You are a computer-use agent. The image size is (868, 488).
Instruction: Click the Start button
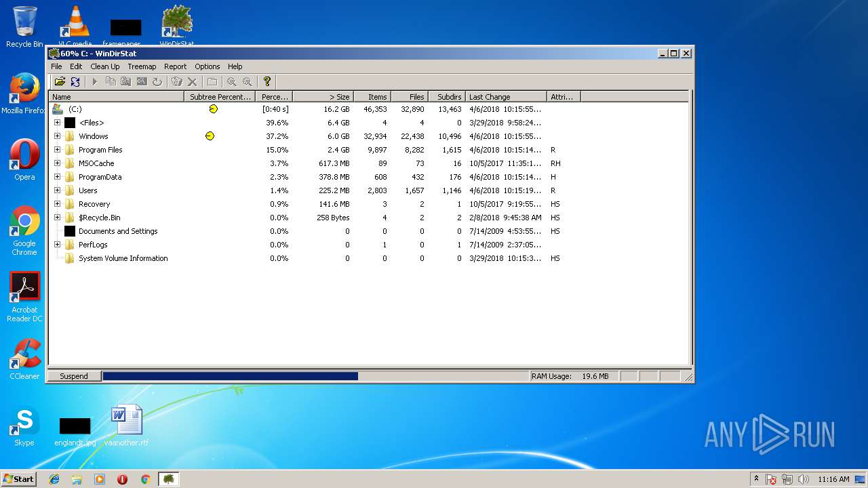[18, 479]
